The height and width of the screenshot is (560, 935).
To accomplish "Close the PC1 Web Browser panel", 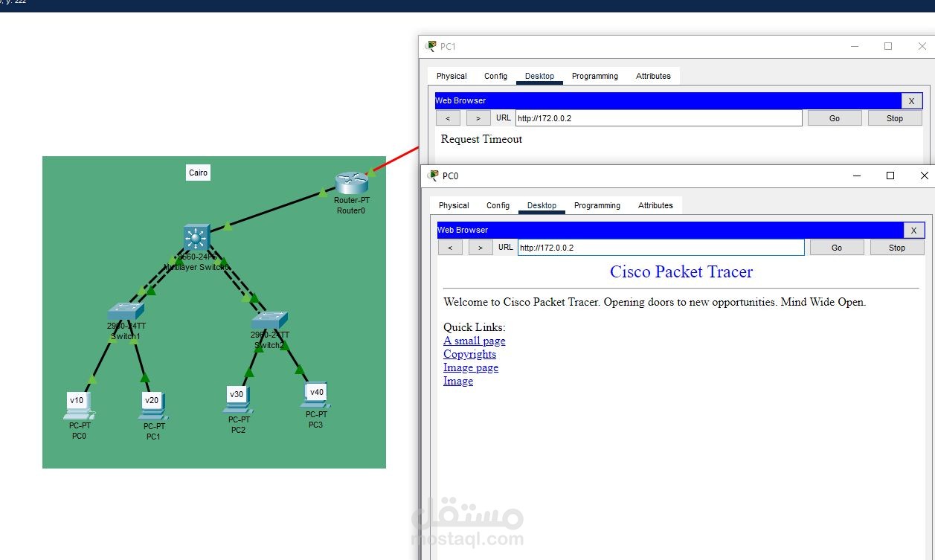I will pos(912,100).
